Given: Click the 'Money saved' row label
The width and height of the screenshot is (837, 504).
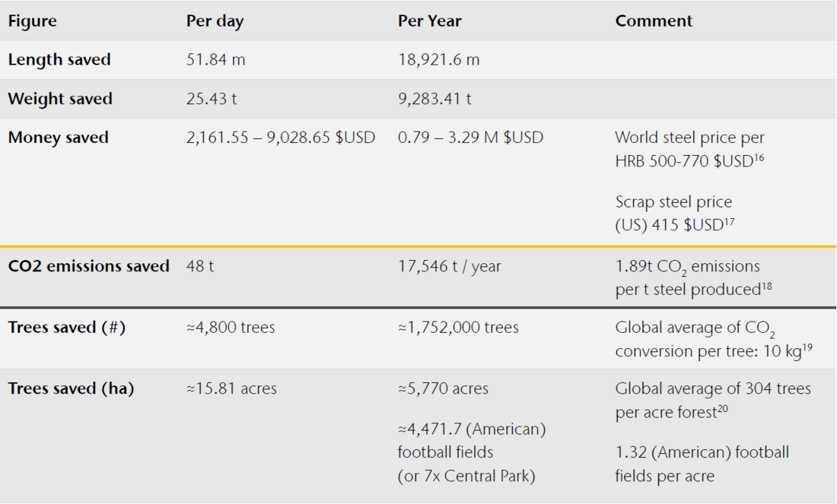Looking at the screenshot, I should point(58,138).
